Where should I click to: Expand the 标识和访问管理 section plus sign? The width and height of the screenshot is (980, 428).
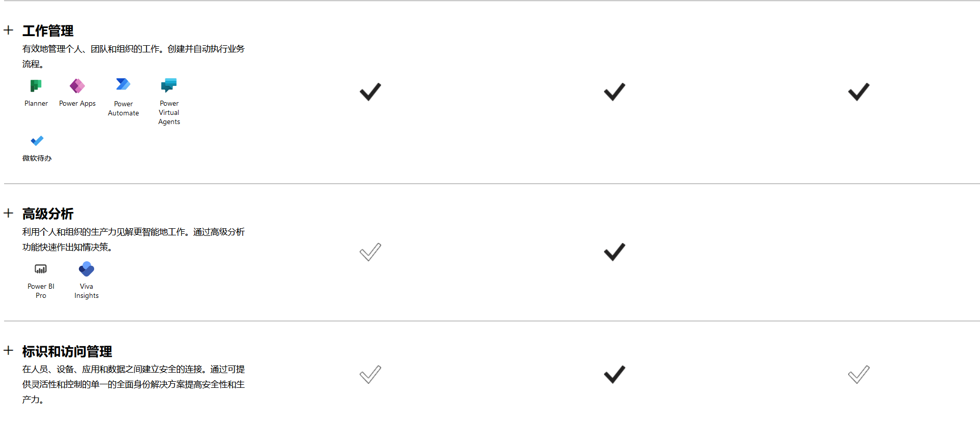(x=8, y=350)
